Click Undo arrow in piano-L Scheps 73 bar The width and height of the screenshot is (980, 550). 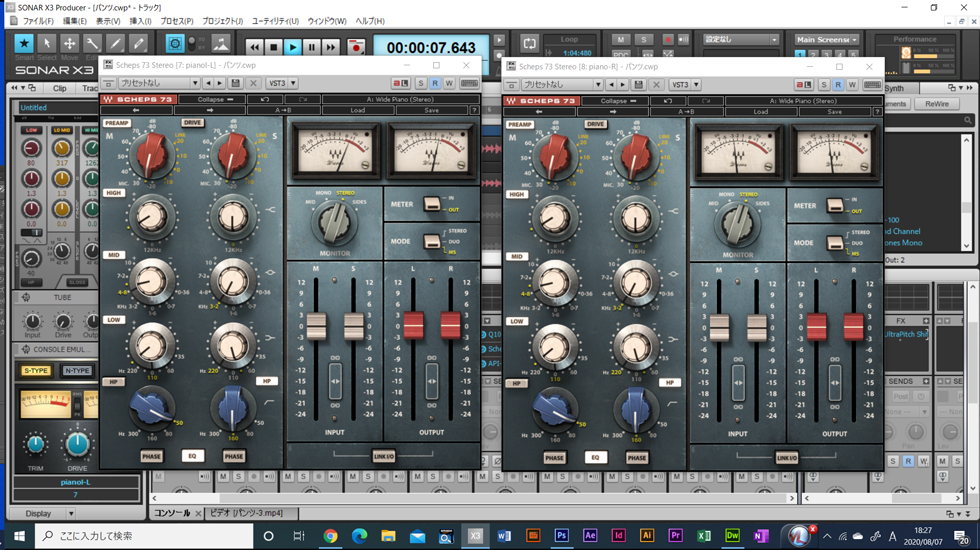click(265, 99)
